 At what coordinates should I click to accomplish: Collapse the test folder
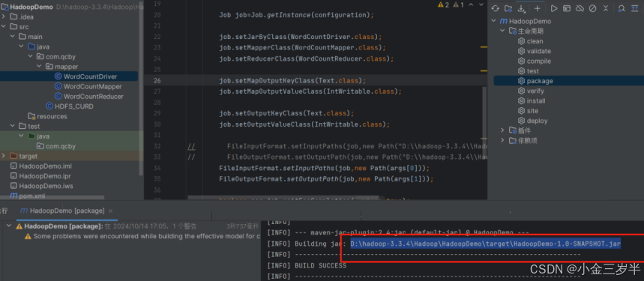click(x=12, y=127)
